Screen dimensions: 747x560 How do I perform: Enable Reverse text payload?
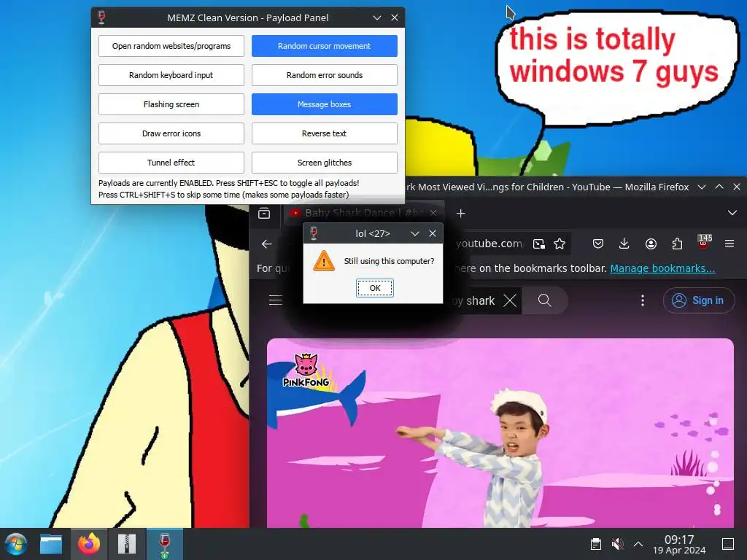click(x=325, y=133)
